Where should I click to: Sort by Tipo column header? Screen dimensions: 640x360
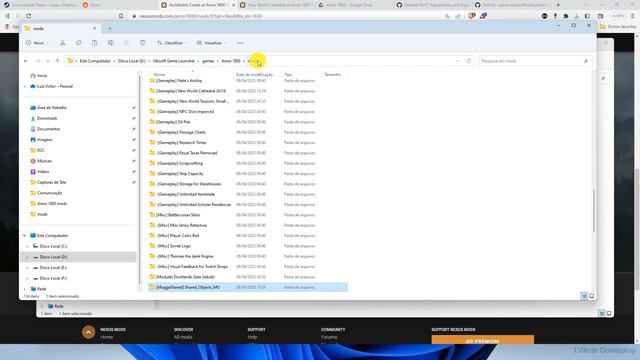point(288,75)
